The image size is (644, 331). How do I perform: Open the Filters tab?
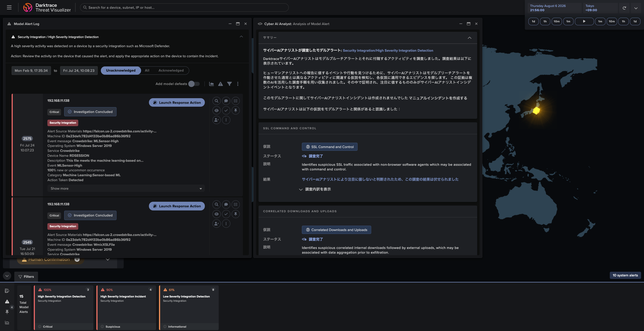pyautogui.click(x=26, y=276)
